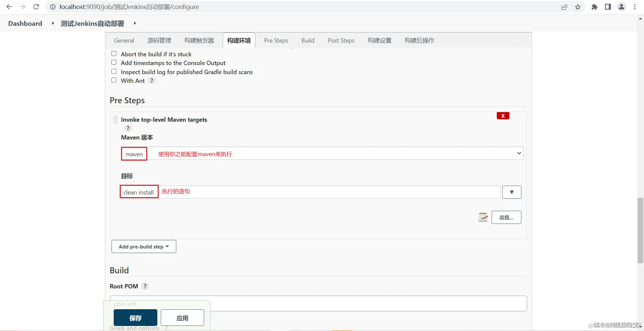Screen dimensions: 644x331
Task: Click the help icon next to With Ant
Action: 152,81
